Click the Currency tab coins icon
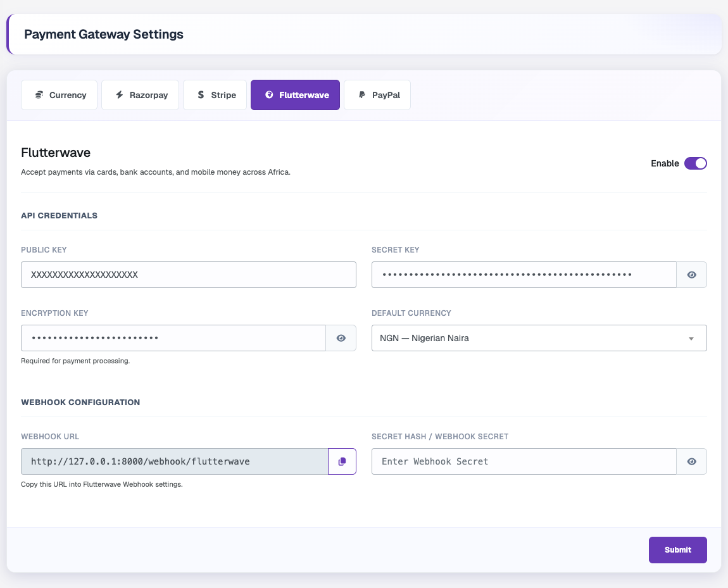The width and height of the screenshot is (728, 588). click(x=39, y=95)
